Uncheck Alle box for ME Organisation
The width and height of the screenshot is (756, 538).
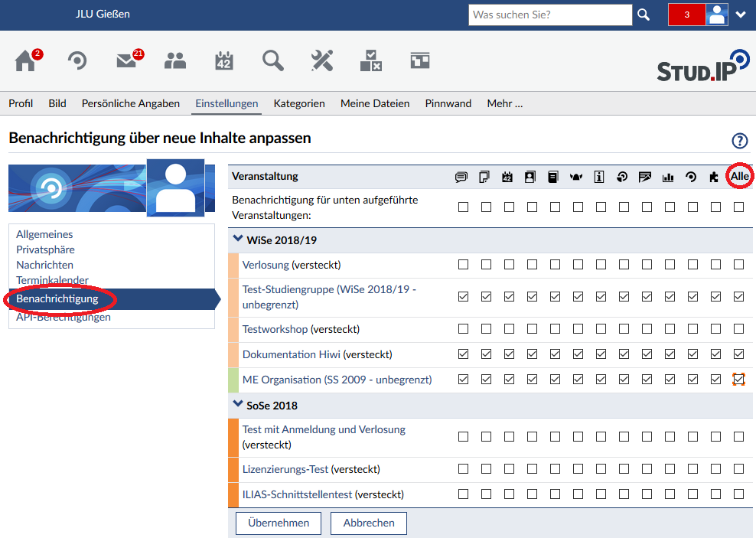(x=738, y=380)
